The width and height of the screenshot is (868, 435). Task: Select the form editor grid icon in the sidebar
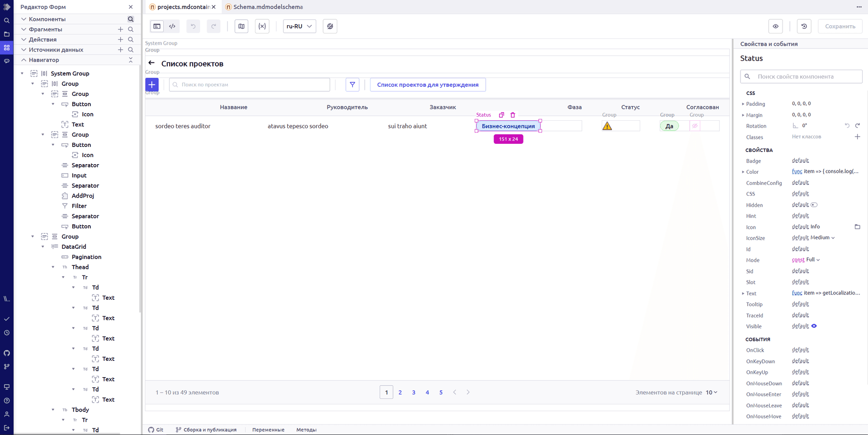pos(7,47)
